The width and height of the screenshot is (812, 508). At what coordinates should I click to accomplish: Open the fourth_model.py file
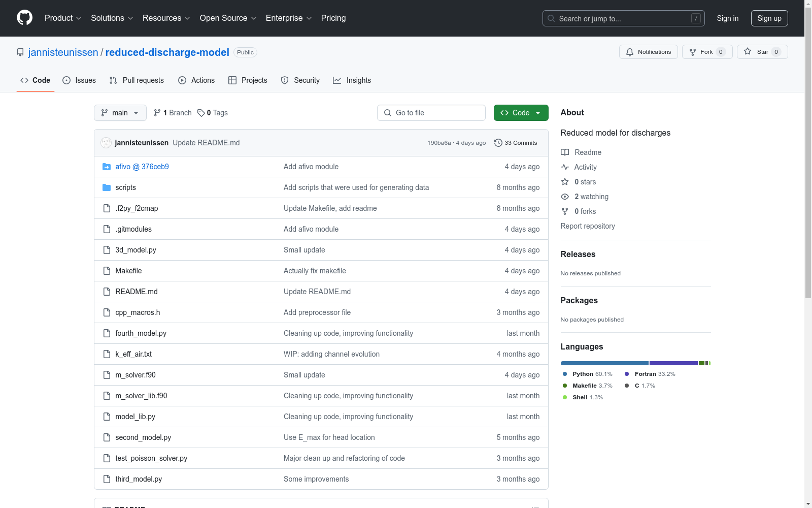point(141,333)
